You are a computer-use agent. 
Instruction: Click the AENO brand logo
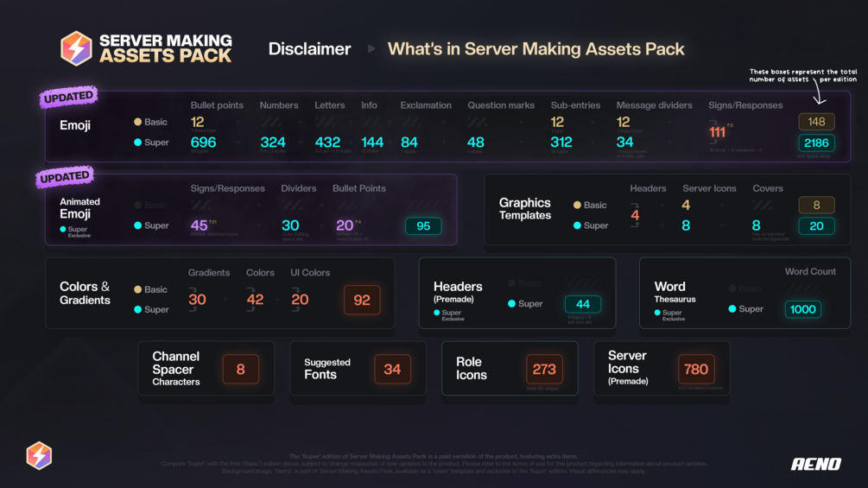click(816, 464)
